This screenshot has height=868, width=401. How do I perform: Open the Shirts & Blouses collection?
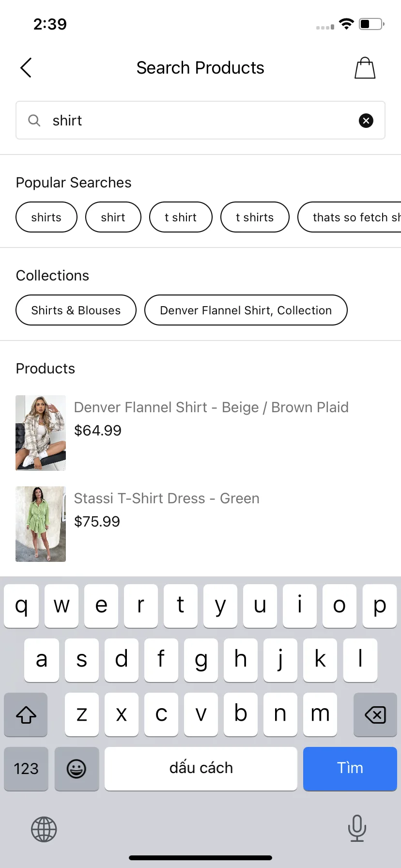click(x=76, y=310)
